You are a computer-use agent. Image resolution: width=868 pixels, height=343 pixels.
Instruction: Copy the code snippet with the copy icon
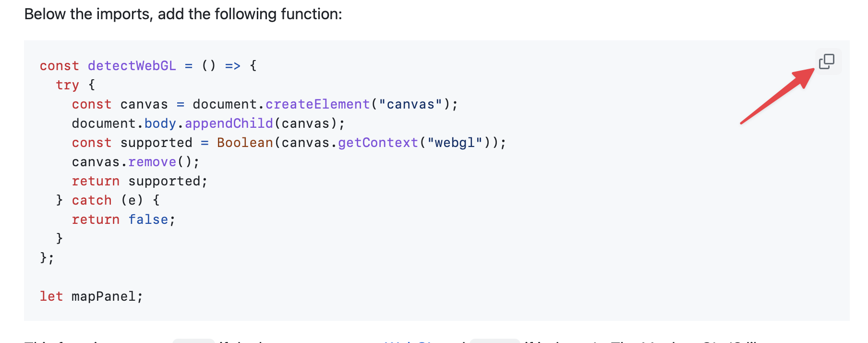(x=826, y=61)
